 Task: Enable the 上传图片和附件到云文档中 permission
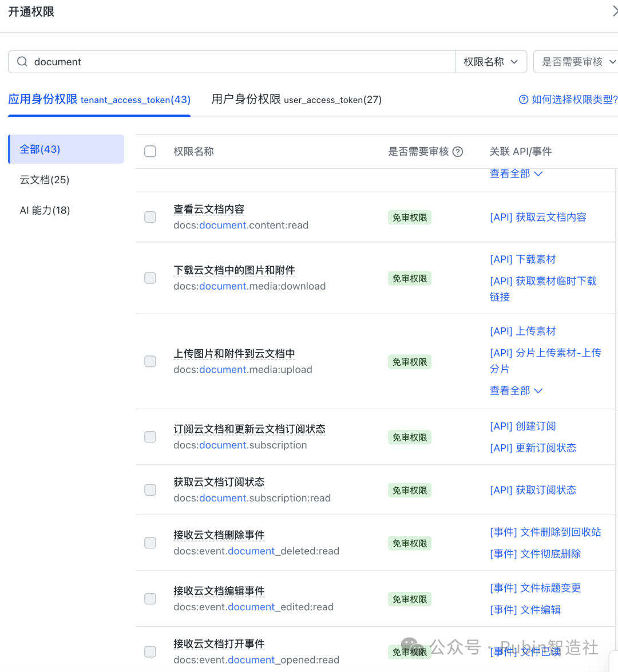(150, 361)
